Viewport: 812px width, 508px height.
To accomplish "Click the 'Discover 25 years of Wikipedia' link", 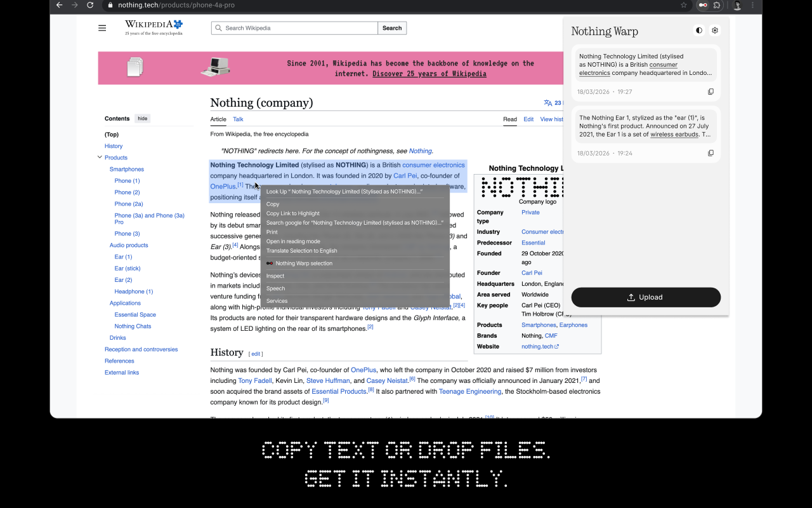I will [429, 74].
